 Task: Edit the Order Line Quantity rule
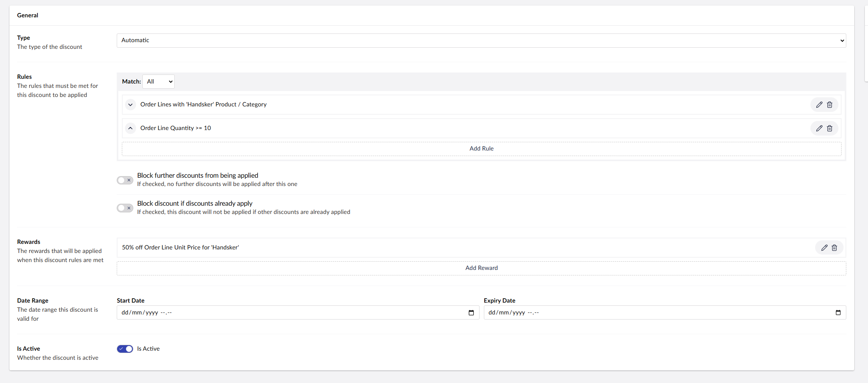[819, 128]
